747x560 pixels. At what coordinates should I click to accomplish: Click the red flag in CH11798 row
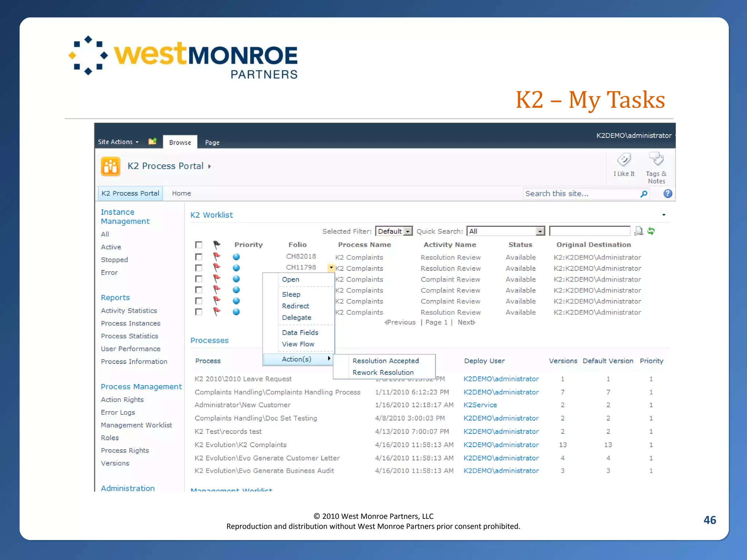pos(217,268)
